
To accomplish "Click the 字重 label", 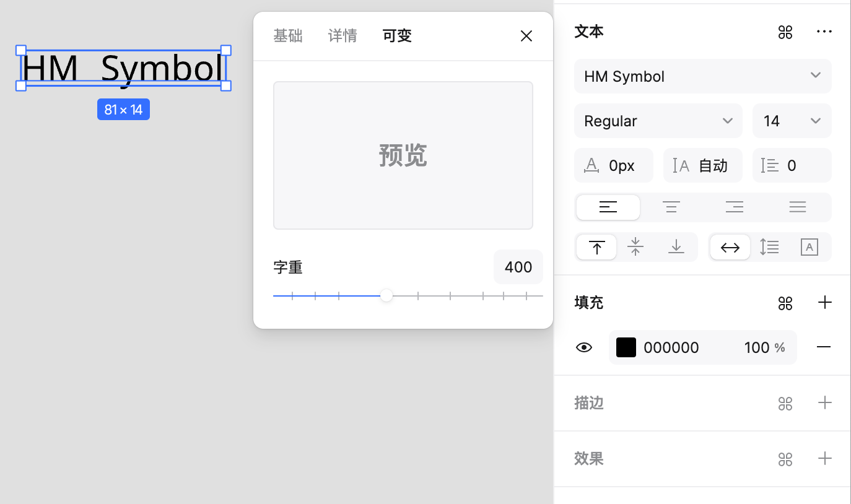I will coord(288,267).
